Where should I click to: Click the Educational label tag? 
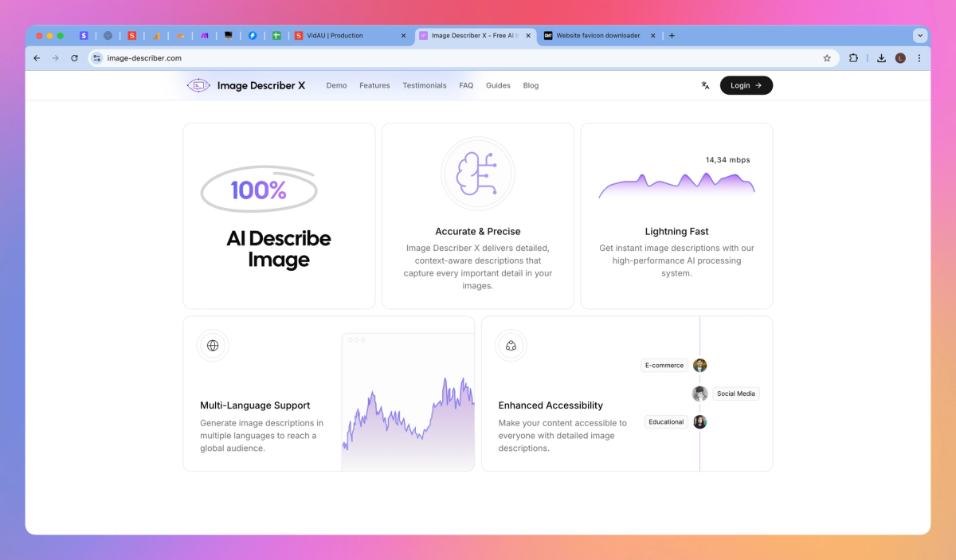pyautogui.click(x=666, y=422)
